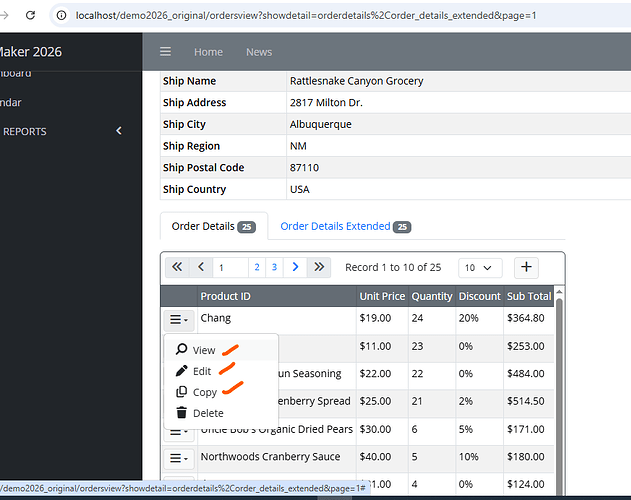Go to next page of records
This screenshot has width=631, height=500.
[295, 267]
